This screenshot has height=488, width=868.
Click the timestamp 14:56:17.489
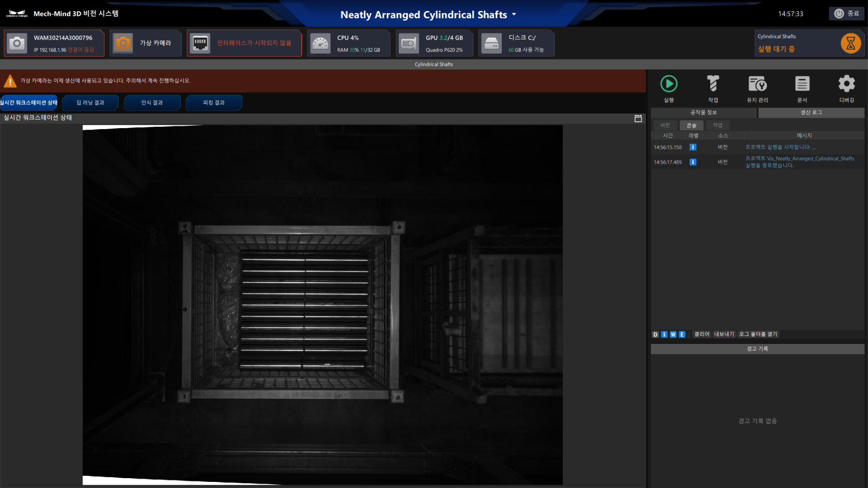click(x=668, y=162)
